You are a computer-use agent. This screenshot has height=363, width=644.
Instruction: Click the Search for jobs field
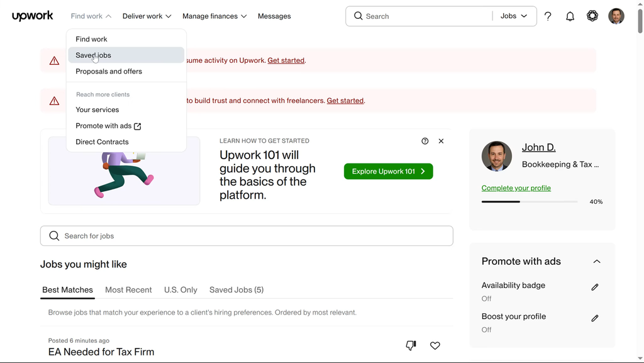coord(247,236)
